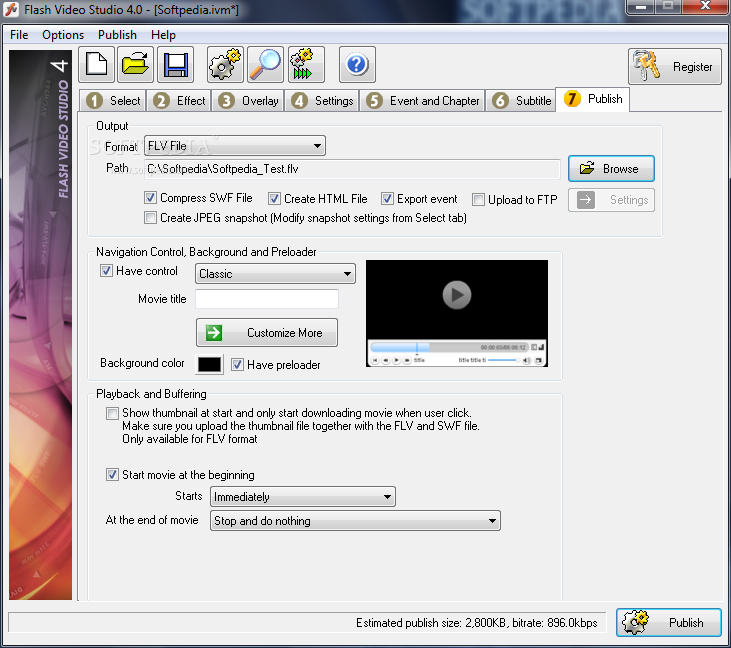The height and width of the screenshot is (648, 731).
Task: Click the Path text field
Action: (352, 169)
